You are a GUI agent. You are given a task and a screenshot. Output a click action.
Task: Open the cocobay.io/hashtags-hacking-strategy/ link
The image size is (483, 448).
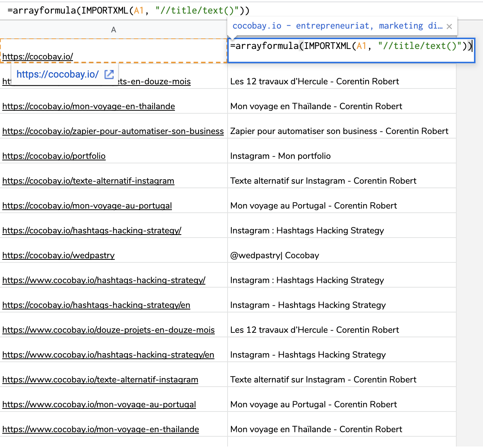[x=92, y=230]
